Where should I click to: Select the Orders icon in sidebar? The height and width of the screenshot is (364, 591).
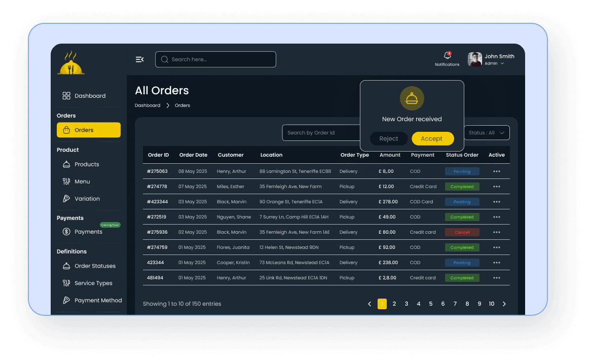point(66,130)
